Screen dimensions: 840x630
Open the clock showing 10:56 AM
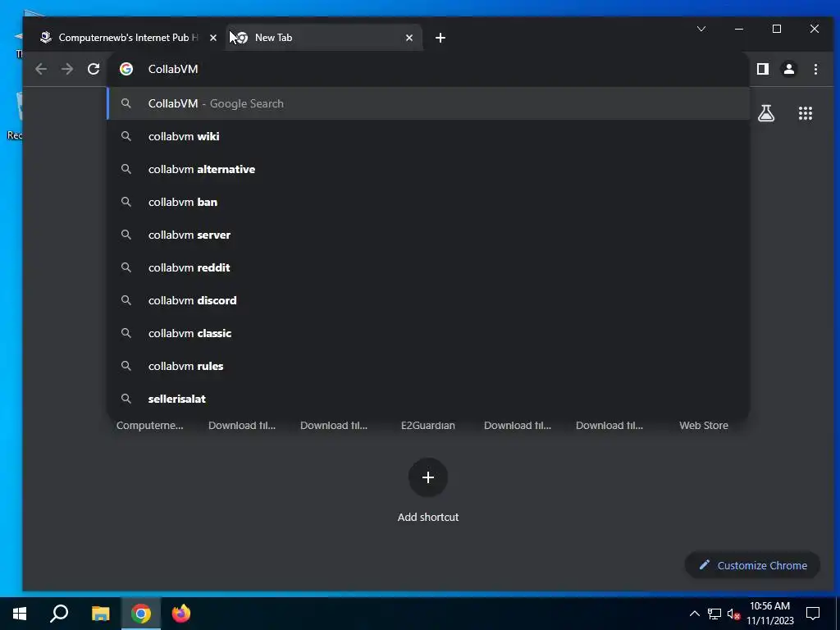coord(769,614)
